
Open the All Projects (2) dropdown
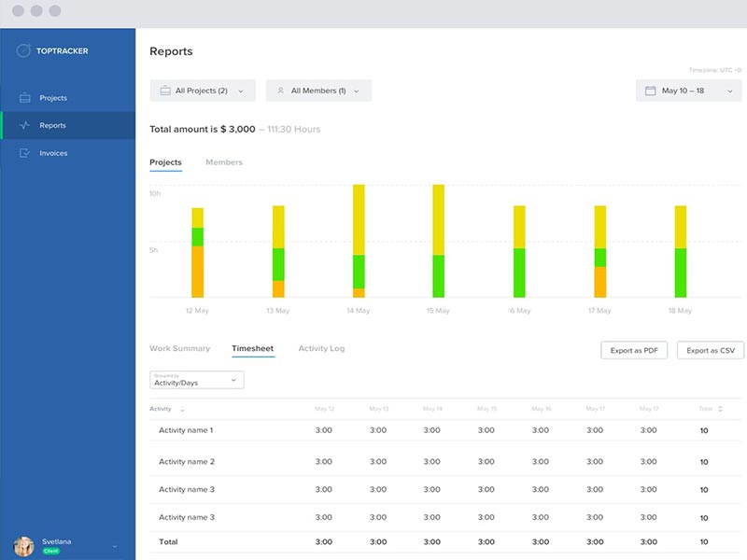(203, 91)
